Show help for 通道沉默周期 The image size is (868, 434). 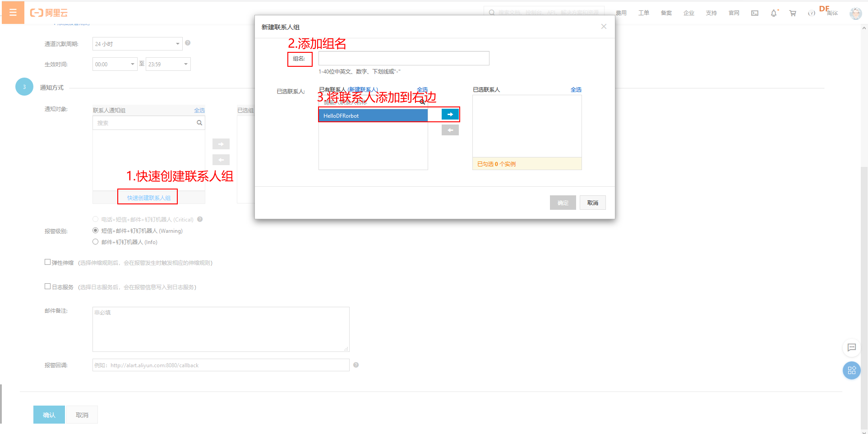click(188, 43)
